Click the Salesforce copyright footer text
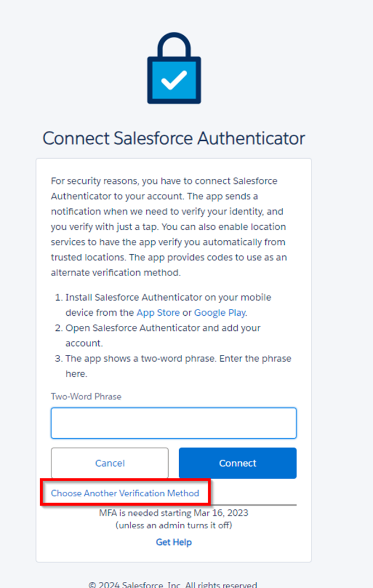The height and width of the screenshot is (588, 373). [x=174, y=585]
